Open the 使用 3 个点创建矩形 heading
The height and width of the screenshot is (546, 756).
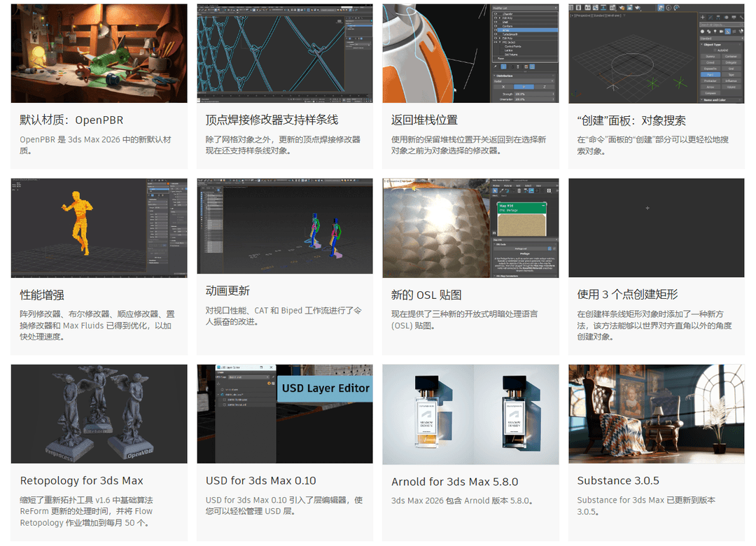(627, 294)
